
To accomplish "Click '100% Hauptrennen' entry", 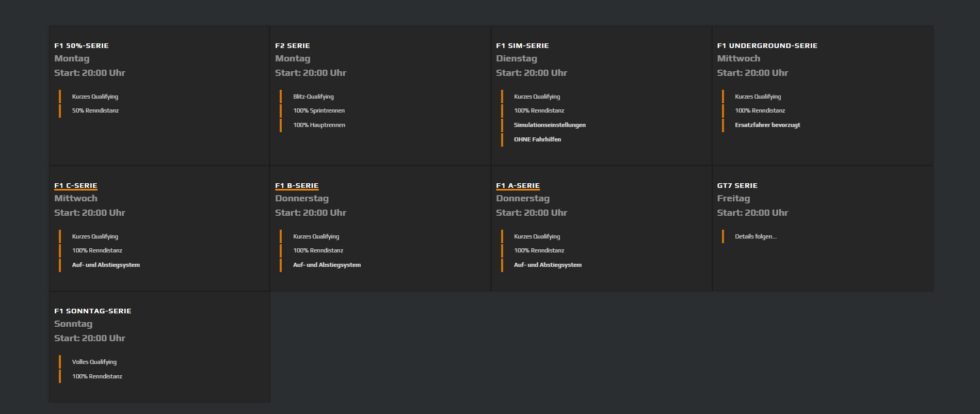I will 319,125.
